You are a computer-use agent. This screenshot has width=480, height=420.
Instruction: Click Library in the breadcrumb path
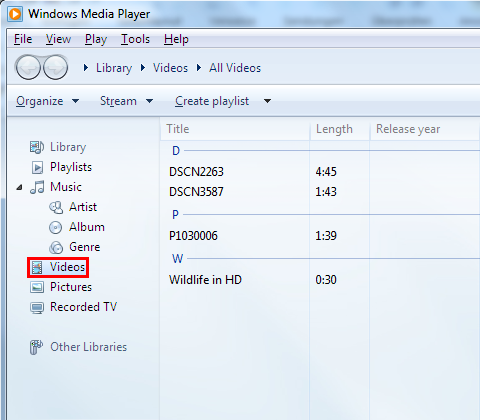tap(114, 68)
